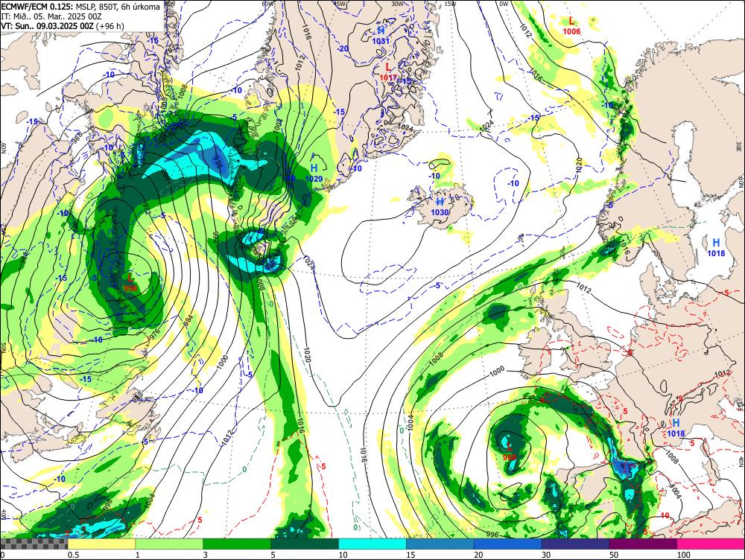Click the legend tick label '100'
The height and width of the screenshot is (560, 745).
click(684, 555)
